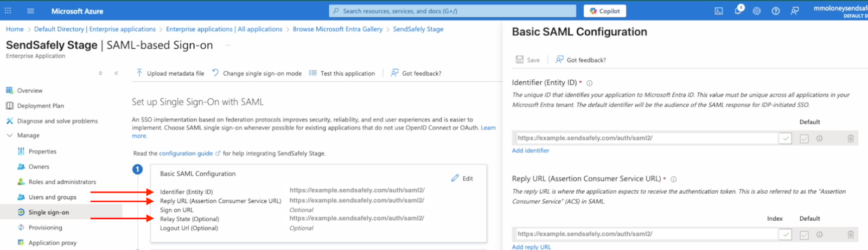Open Copilot
This screenshot has height=250, width=868.
(x=605, y=11)
